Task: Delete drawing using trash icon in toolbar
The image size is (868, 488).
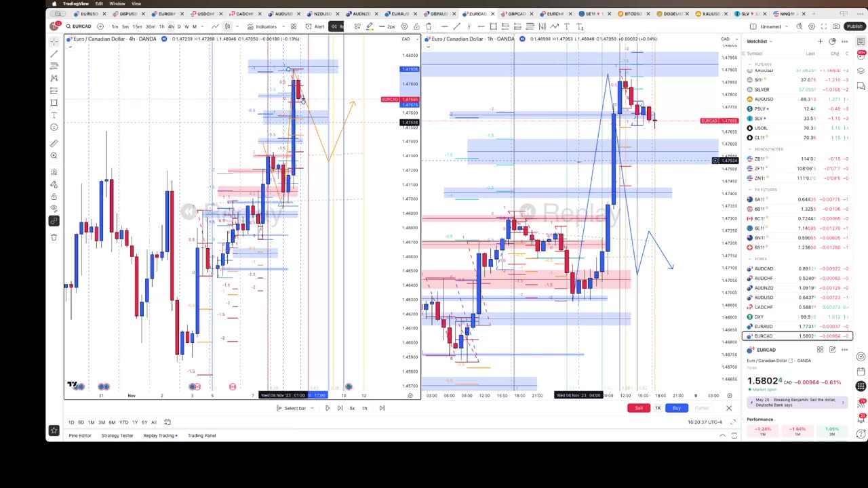Action: pos(429,26)
